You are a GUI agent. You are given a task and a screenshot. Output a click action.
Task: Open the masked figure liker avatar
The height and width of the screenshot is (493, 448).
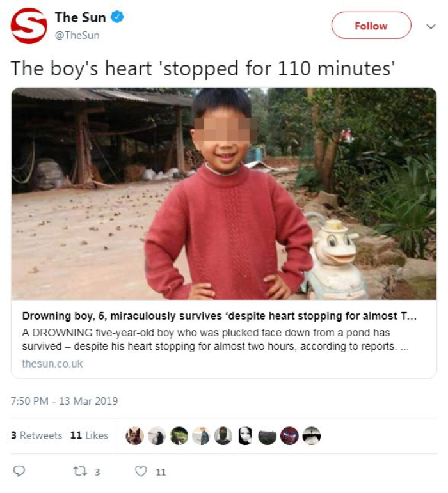223,436
